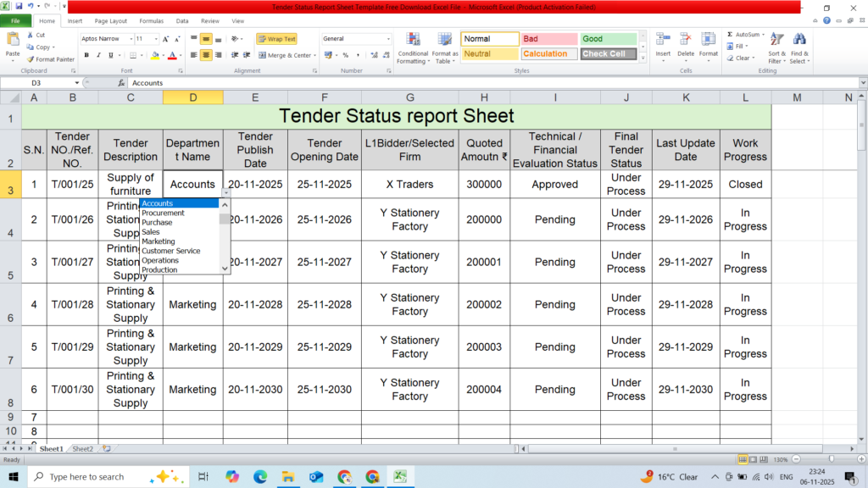Click the Insert cells icon
The image size is (868, 488).
point(663,40)
